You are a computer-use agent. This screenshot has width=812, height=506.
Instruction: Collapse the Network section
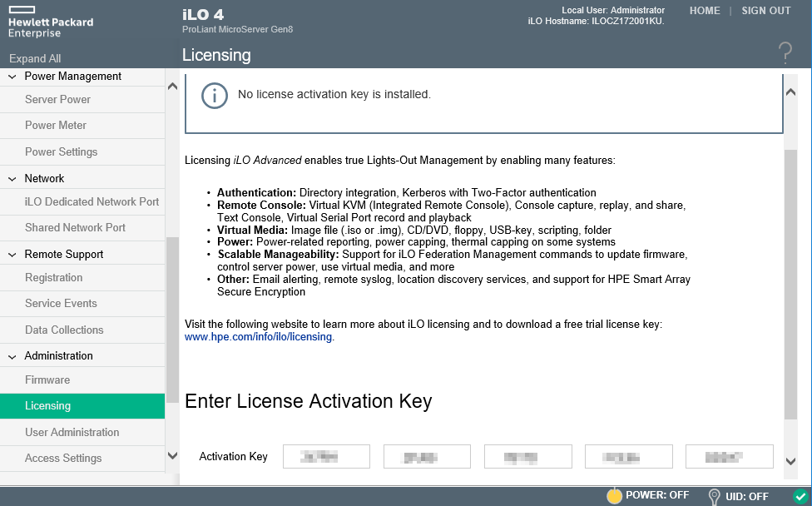(x=12, y=179)
